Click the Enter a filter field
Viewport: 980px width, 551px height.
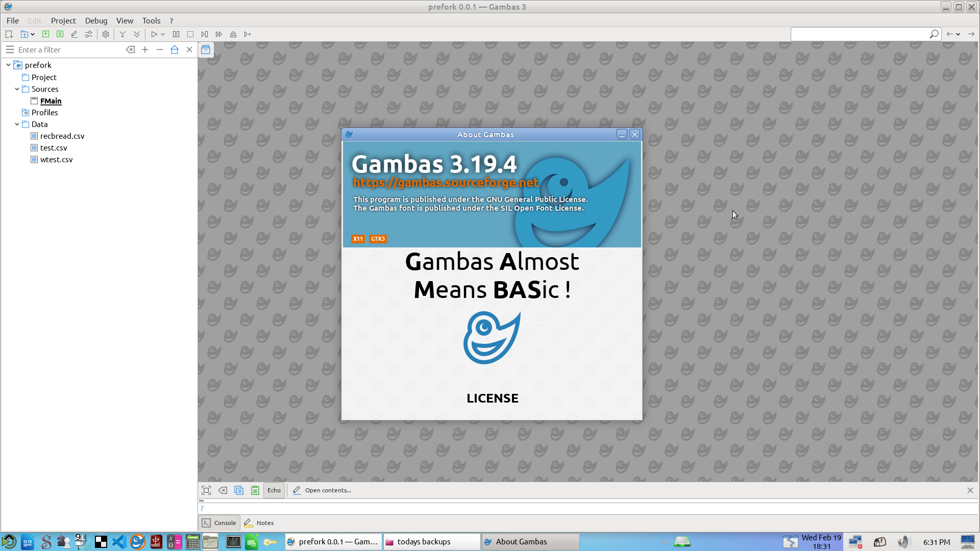(x=69, y=49)
